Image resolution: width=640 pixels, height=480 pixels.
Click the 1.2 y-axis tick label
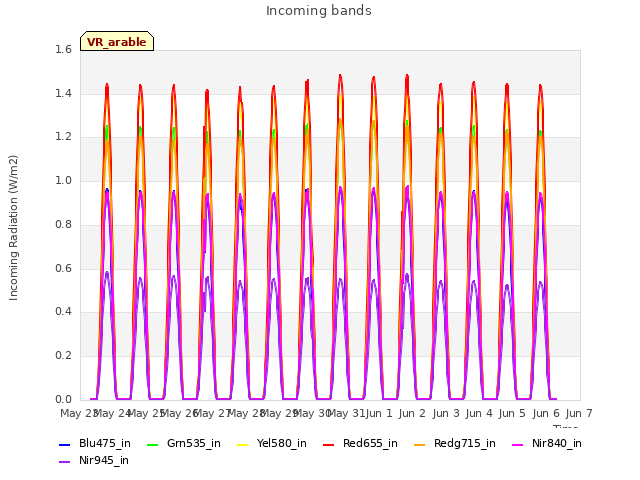tap(63, 137)
